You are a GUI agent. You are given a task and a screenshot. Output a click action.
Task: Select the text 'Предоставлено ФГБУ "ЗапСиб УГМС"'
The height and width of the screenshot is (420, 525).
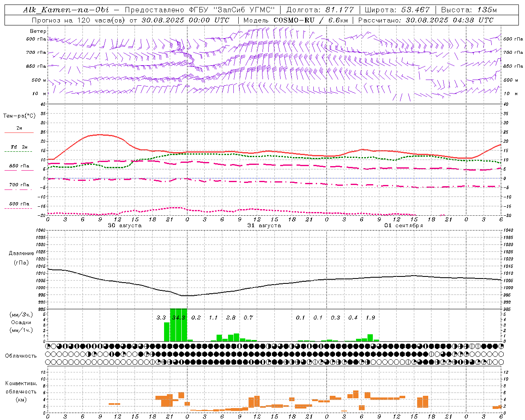coord(200,10)
